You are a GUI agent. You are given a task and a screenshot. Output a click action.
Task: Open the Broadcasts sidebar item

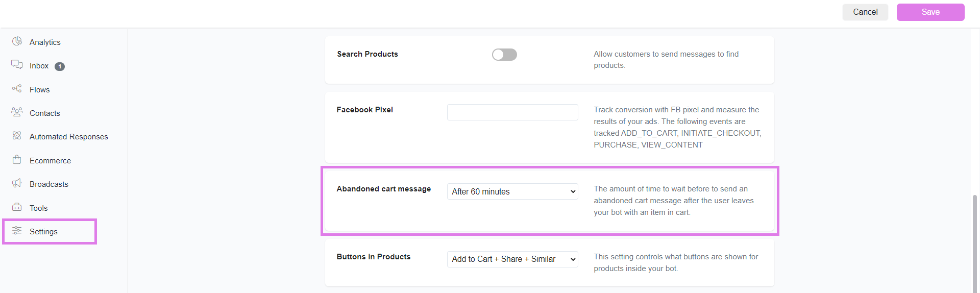pos(49,184)
